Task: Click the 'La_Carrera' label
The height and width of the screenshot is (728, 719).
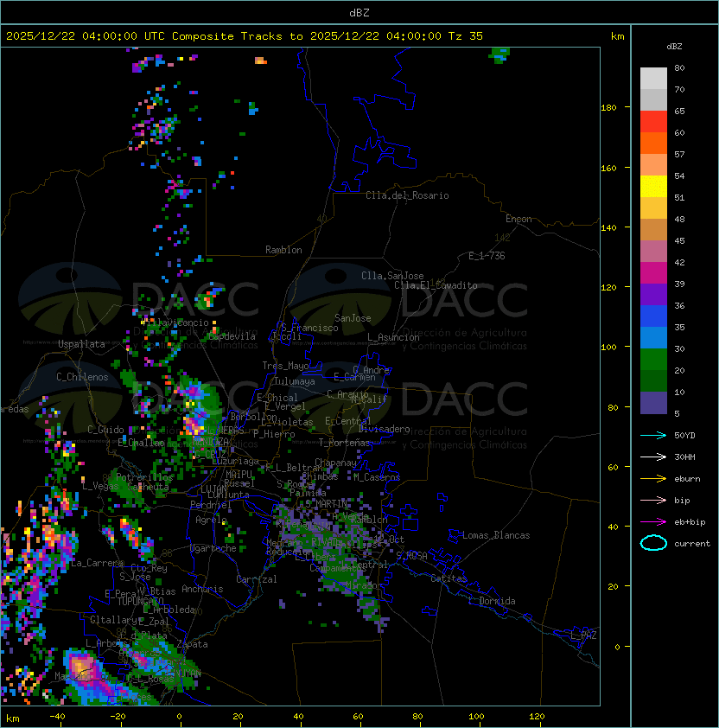Action: (x=98, y=563)
